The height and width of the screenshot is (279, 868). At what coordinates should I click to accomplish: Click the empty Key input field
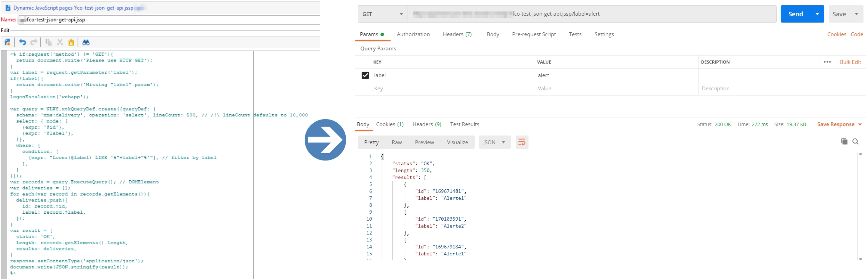point(452,89)
